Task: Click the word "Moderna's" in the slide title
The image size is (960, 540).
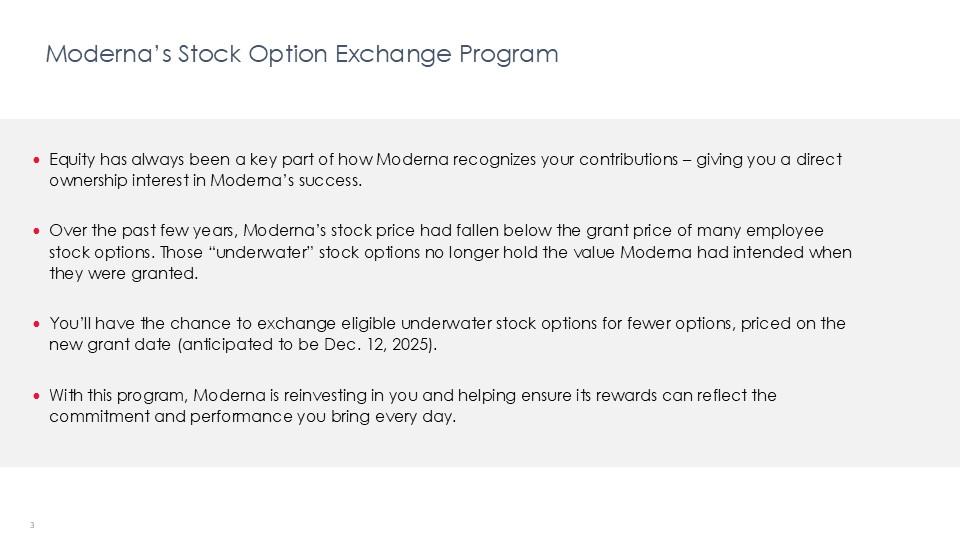Action: 108,54
